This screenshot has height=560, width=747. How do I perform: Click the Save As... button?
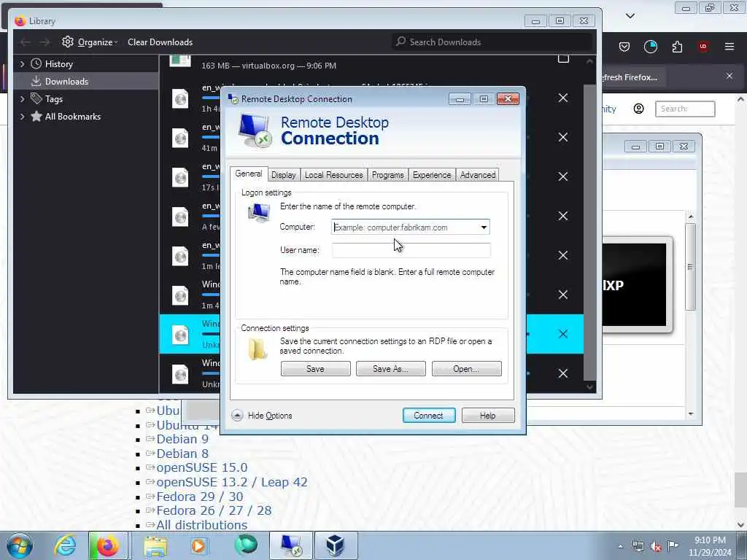(391, 368)
